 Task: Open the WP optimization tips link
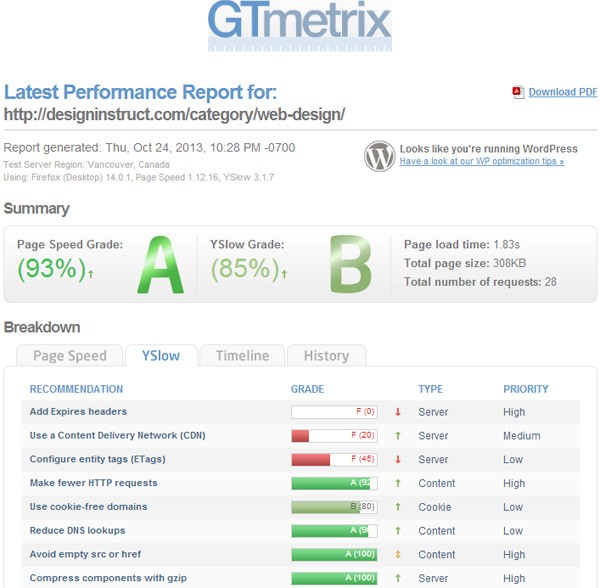tap(482, 161)
